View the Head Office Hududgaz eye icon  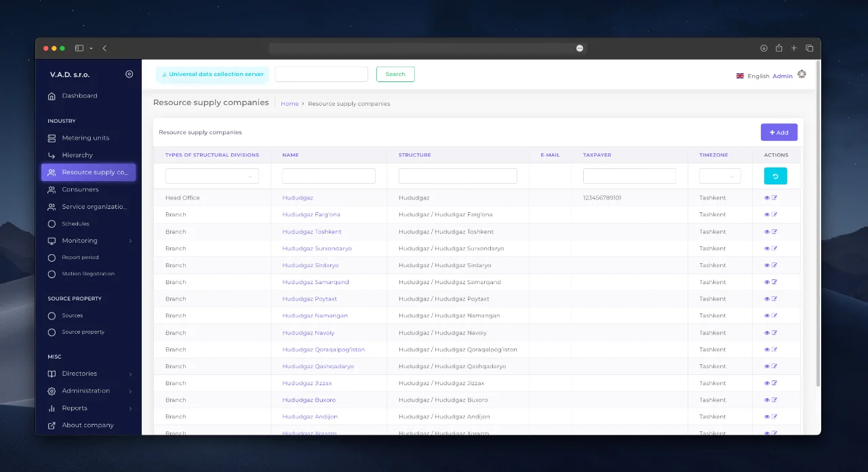(x=767, y=198)
